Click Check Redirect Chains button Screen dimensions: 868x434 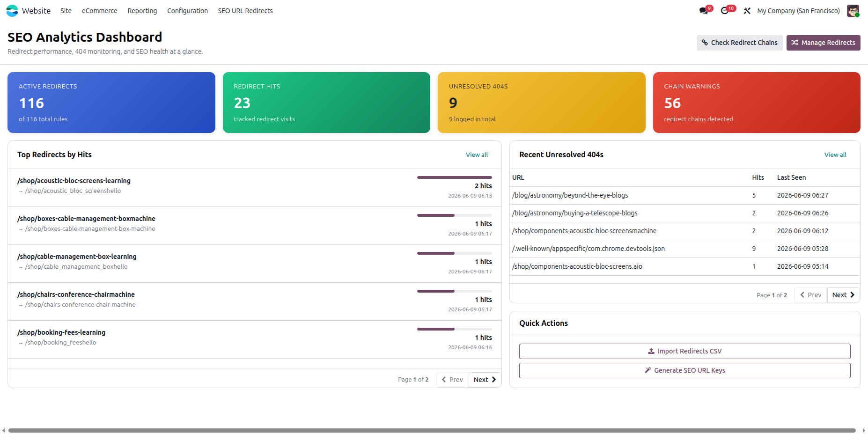pyautogui.click(x=739, y=43)
